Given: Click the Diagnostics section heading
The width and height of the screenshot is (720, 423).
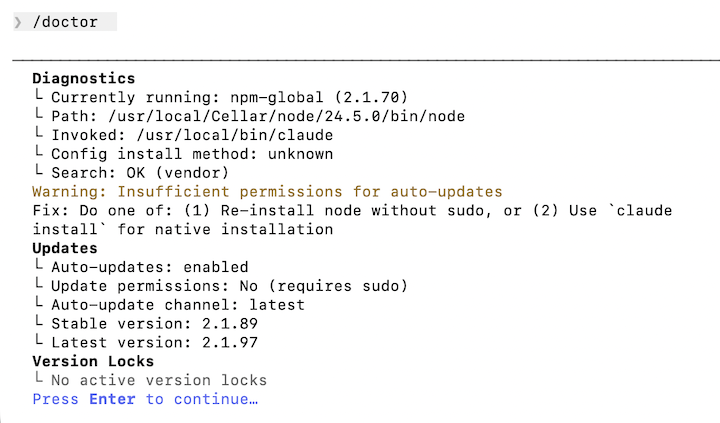Looking at the screenshot, I should click(83, 78).
